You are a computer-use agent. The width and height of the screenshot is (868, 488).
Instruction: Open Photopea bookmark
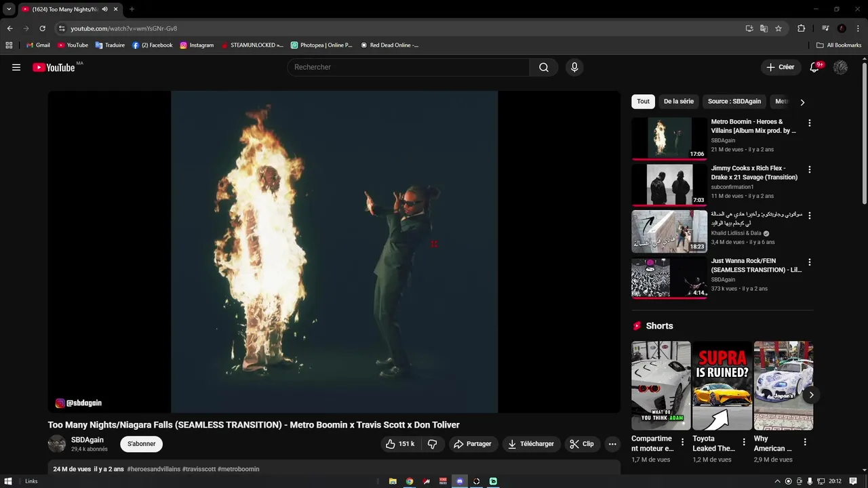tap(321, 45)
